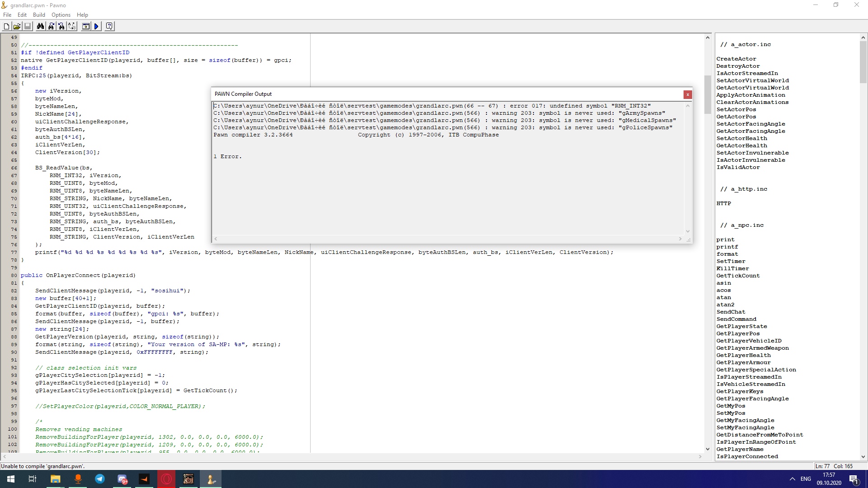Open Telegram from the taskbar
The height and width of the screenshot is (488, 868).
pos(100,479)
